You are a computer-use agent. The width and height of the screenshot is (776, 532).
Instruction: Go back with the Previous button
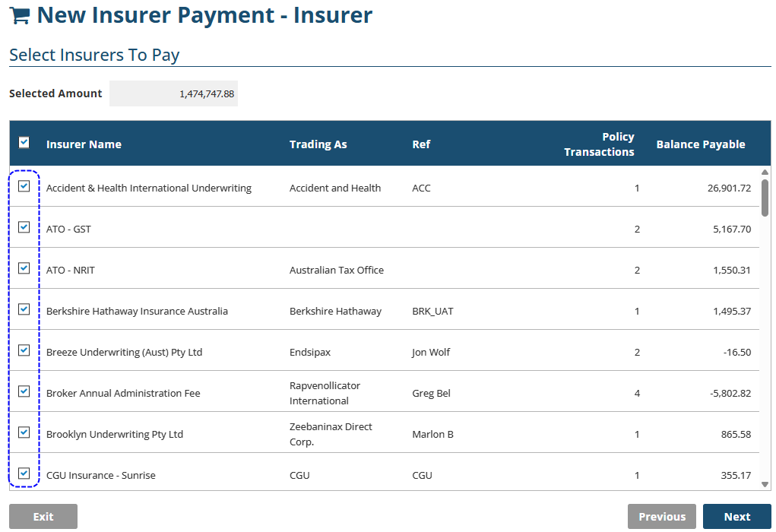click(x=661, y=517)
